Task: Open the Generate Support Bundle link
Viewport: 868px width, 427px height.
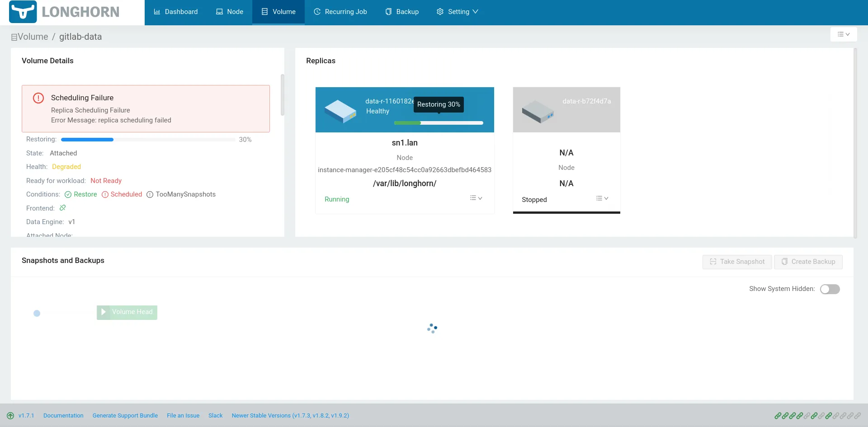Action: tap(125, 416)
